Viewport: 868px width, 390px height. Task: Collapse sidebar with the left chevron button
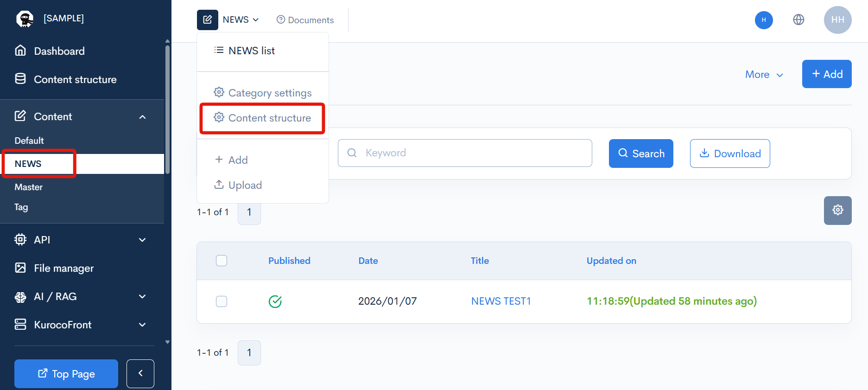click(x=140, y=374)
